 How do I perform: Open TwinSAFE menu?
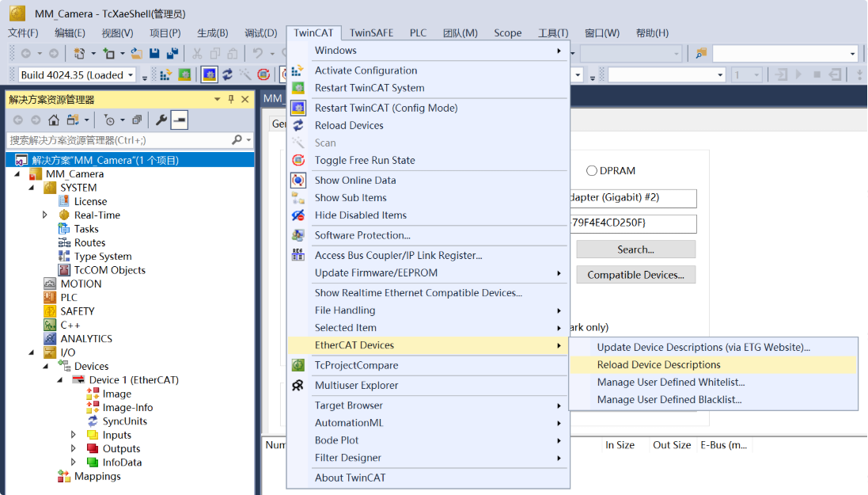tap(371, 32)
